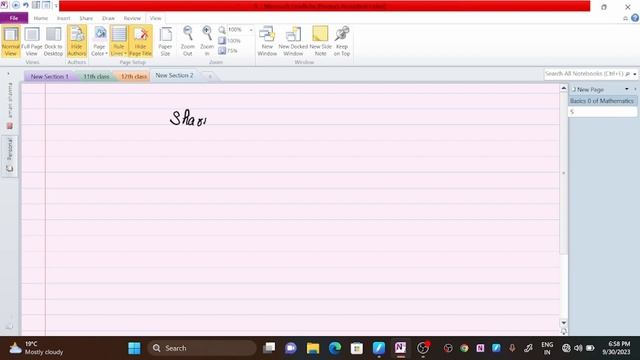Open the Paper Size pane
The image size is (640, 360).
(165, 41)
